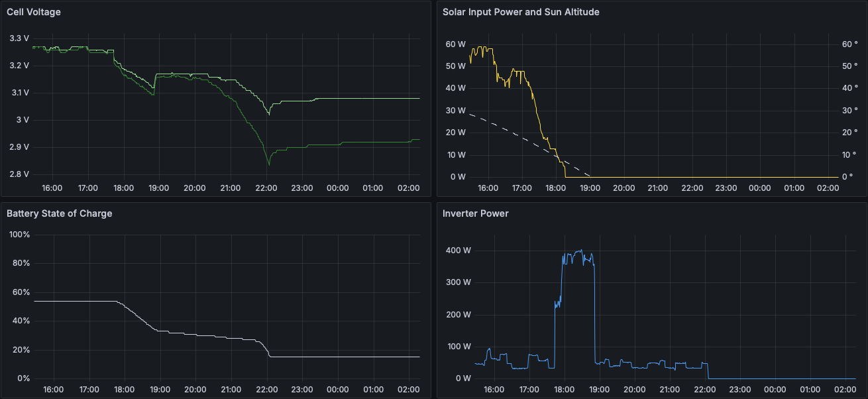Click the Battery State of Charge panel title
The height and width of the screenshot is (399, 868).
(x=59, y=213)
